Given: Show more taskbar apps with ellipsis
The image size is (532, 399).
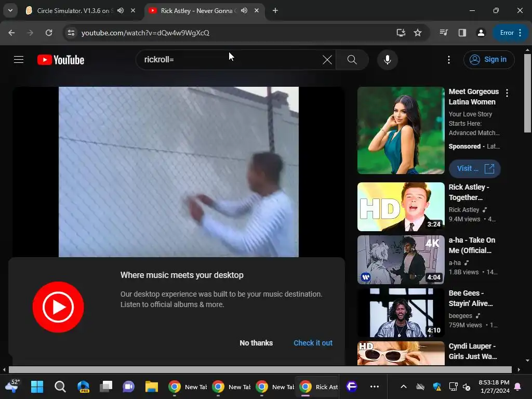Looking at the screenshot, I should [x=375, y=387].
